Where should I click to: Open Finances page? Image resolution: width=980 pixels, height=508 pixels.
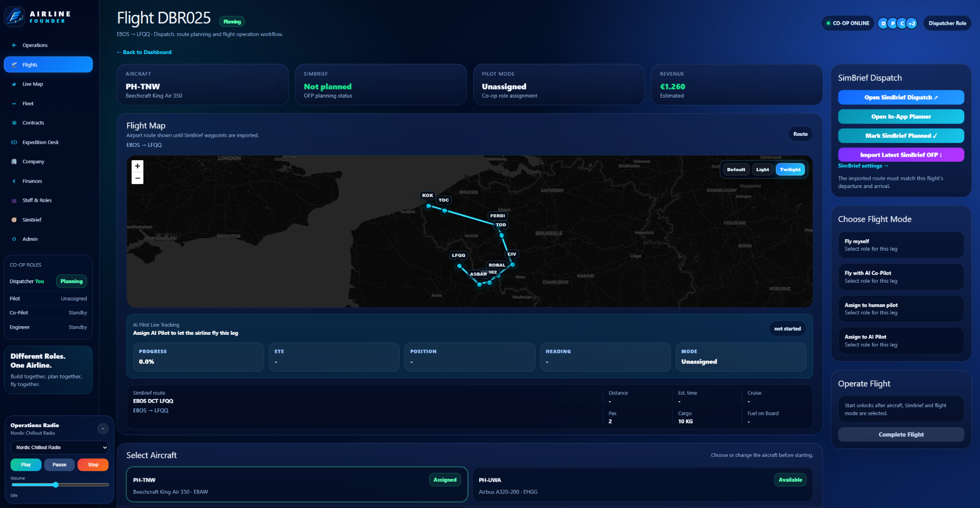pos(48,181)
